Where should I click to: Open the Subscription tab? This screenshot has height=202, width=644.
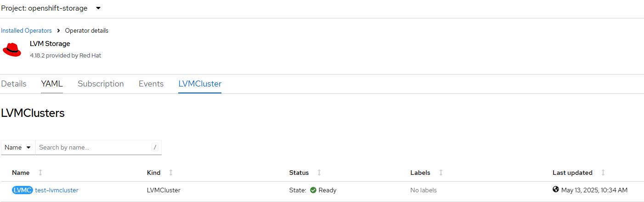101,84
